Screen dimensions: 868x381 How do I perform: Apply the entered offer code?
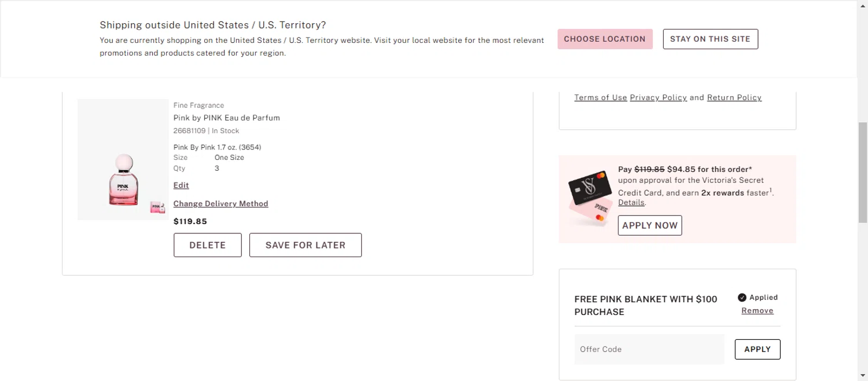click(x=757, y=349)
